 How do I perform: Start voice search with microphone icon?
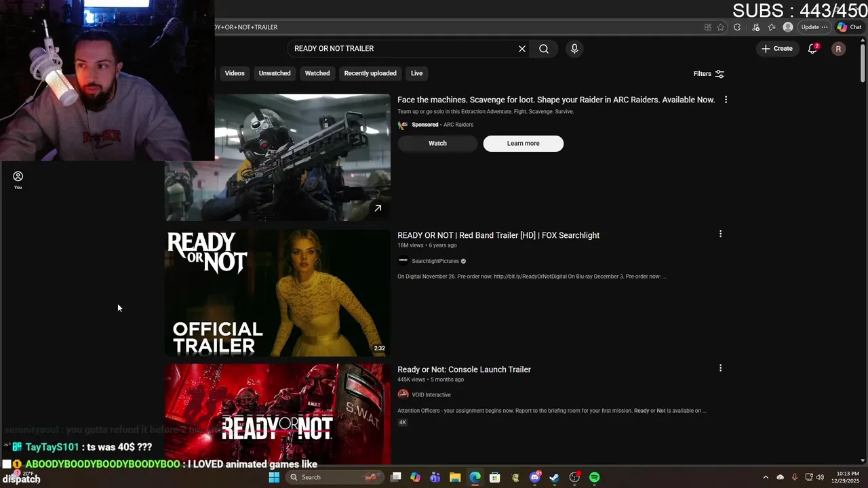click(x=574, y=49)
